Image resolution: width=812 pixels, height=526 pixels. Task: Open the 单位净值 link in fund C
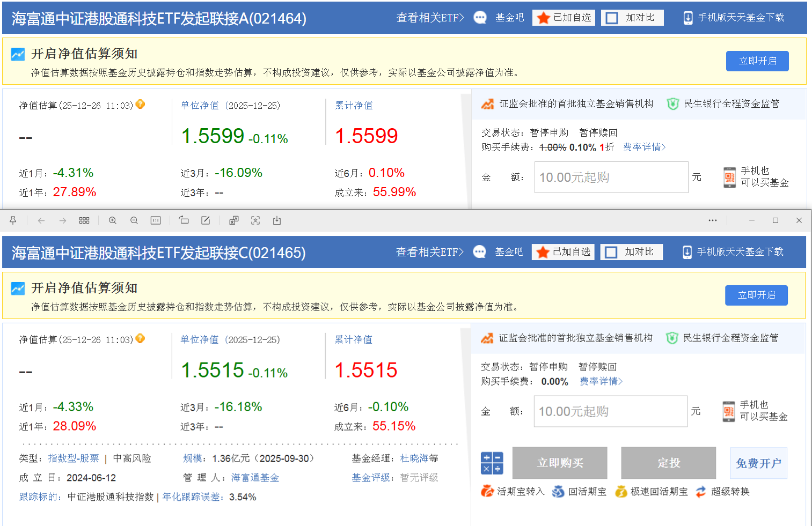tap(200, 340)
